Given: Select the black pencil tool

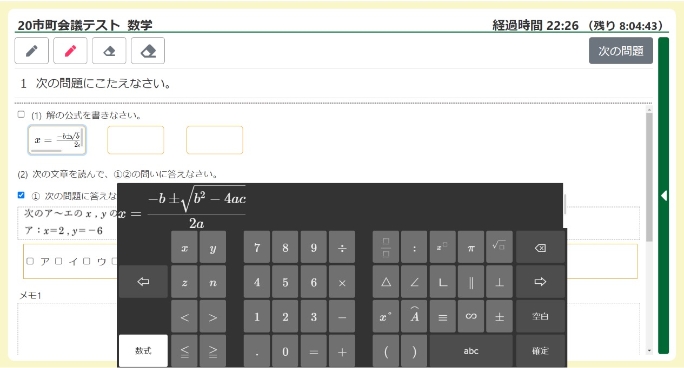Looking at the screenshot, I should [31, 51].
